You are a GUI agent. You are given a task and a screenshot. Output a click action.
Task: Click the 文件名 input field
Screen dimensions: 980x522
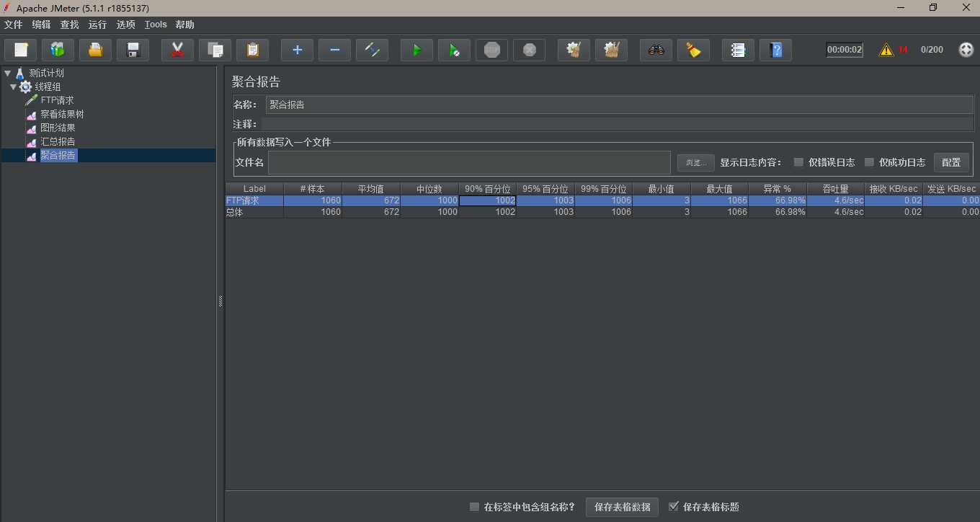pos(469,162)
